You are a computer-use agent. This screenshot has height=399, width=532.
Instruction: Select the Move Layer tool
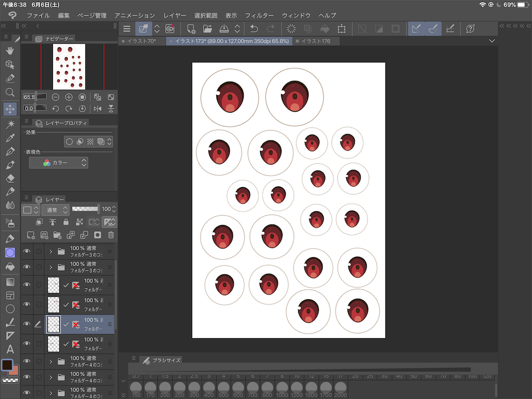tap(10, 109)
